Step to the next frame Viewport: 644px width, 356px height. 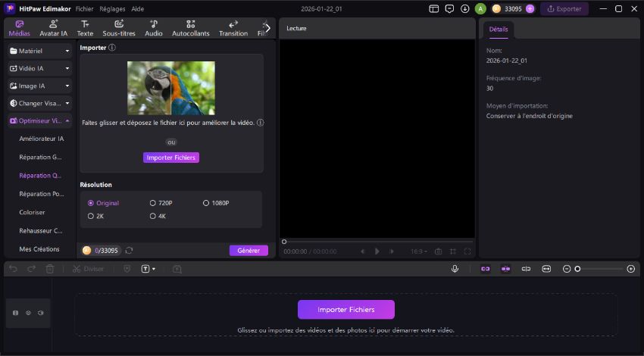coord(392,251)
